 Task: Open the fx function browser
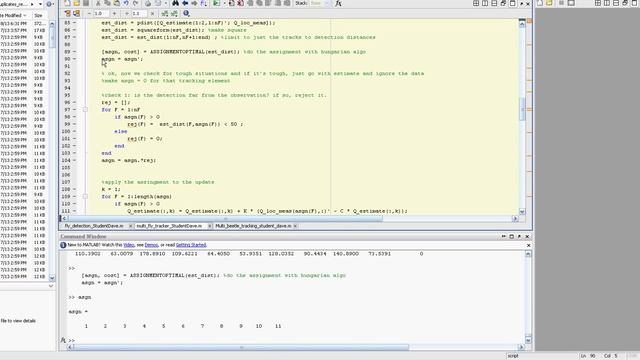pos(338,3)
